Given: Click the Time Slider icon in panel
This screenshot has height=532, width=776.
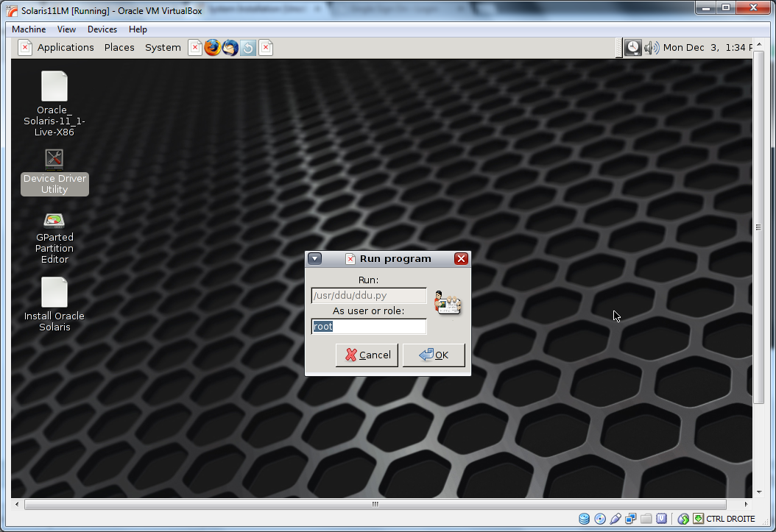Looking at the screenshot, I should click(248, 48).
